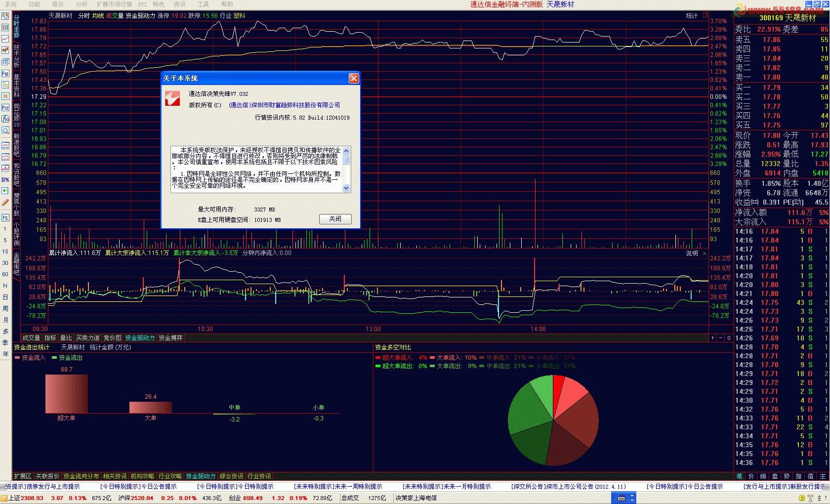
Task: Select the pencil drawing tool icon
Action: coord(5,202)
